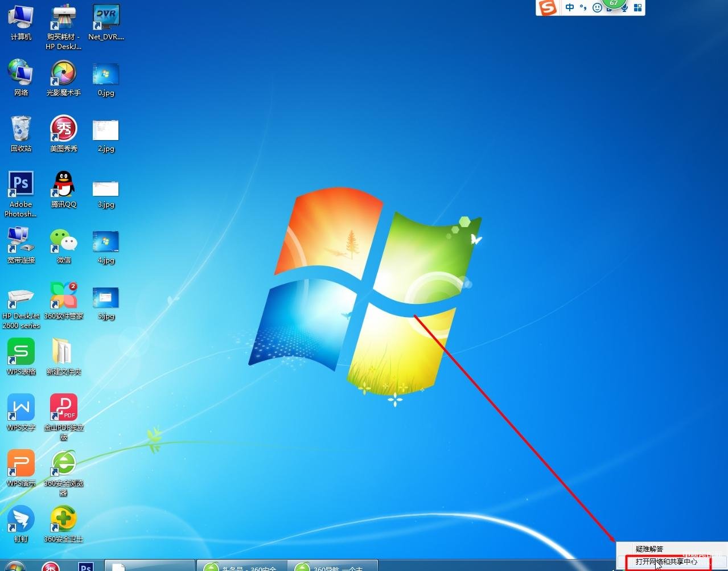Select the 购买耗材 HP DeskJet shortcut
Image resolution: width=728 pixels, height=571 pixels.
point(63,27)
